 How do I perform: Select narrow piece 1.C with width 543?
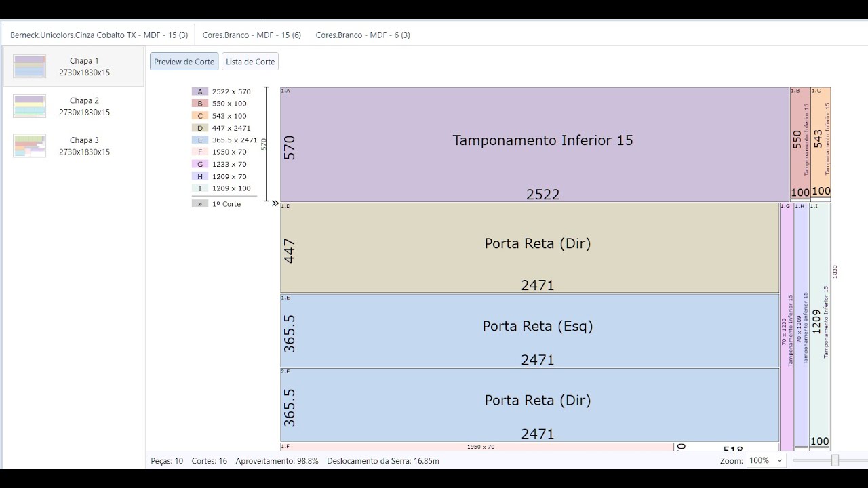[821, 142]
